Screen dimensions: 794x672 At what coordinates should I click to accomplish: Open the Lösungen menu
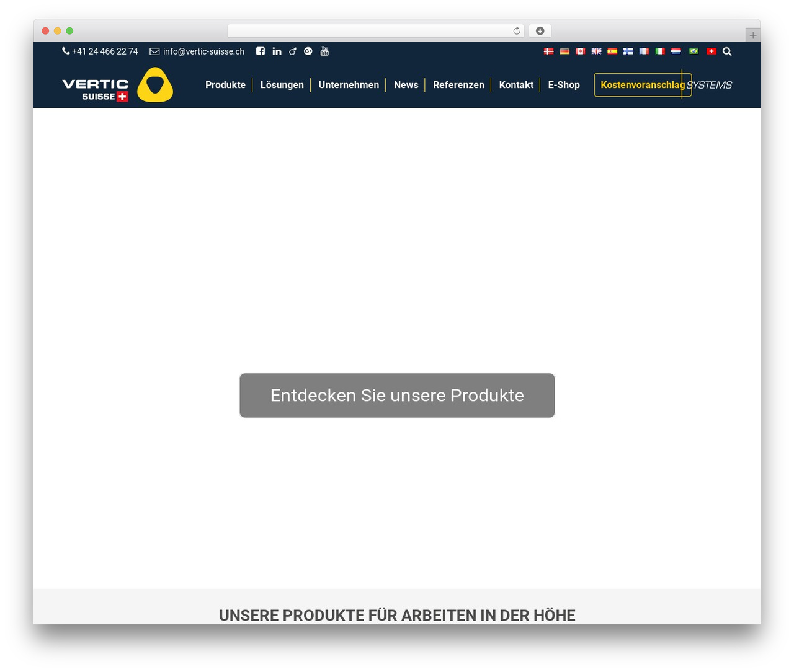tap(282, 85)
